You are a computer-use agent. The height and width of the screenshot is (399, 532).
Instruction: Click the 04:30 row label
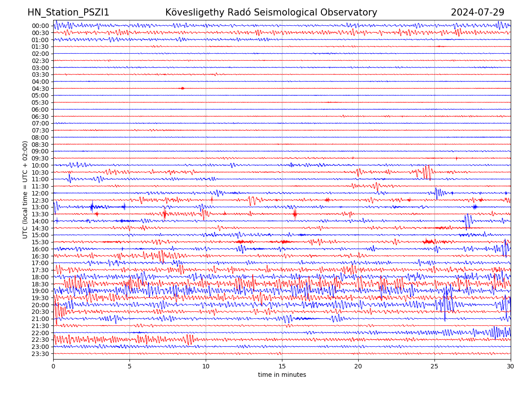click(x=40, y=89)
